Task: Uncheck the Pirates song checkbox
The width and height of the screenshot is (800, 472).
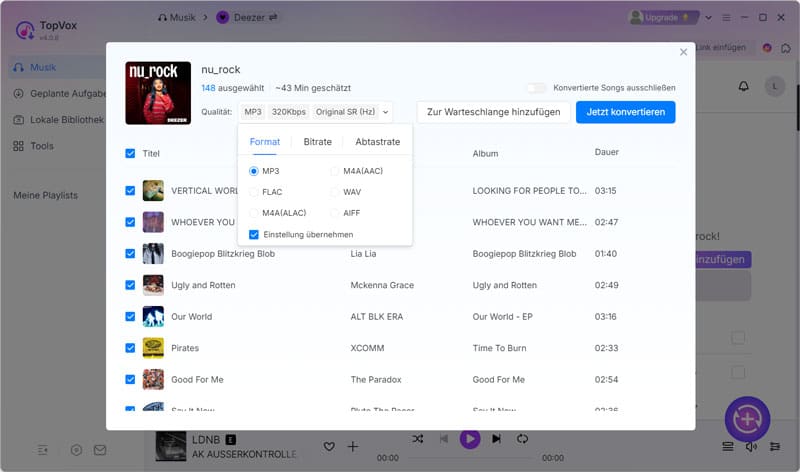Action: [130, 348]
